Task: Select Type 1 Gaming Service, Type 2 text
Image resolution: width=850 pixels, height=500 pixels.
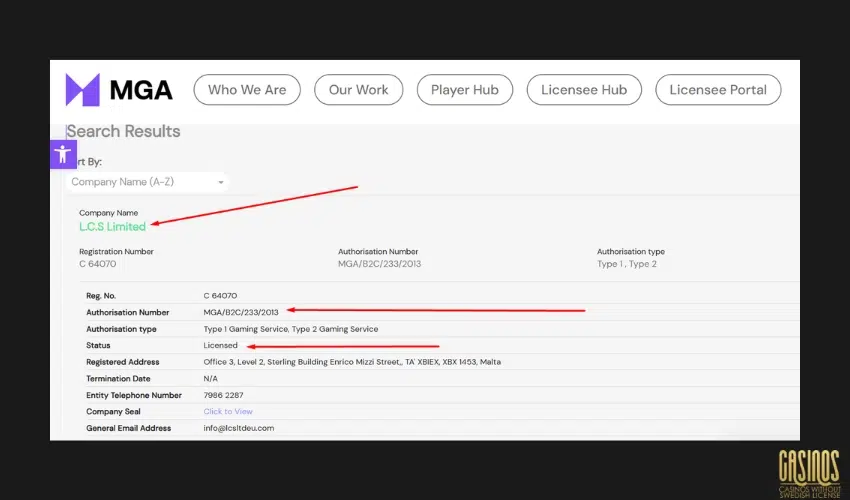Action: point(291,329)
